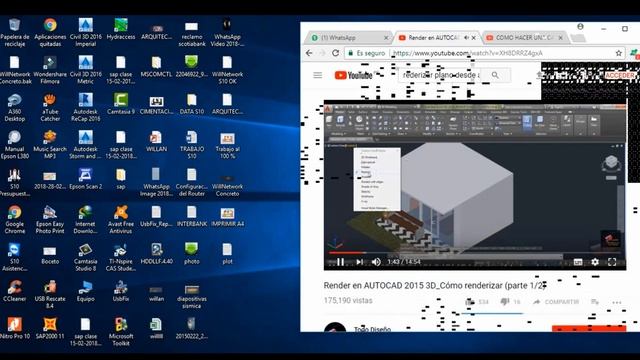
Task: Open the Chrome user profile icon
Action: point(580,27)
